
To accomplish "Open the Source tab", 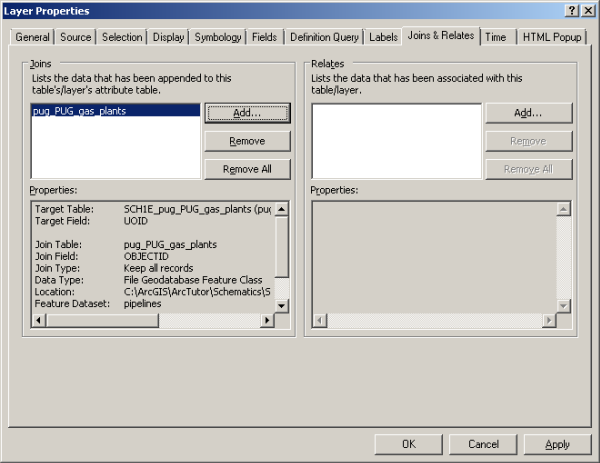I will point(76,37).
